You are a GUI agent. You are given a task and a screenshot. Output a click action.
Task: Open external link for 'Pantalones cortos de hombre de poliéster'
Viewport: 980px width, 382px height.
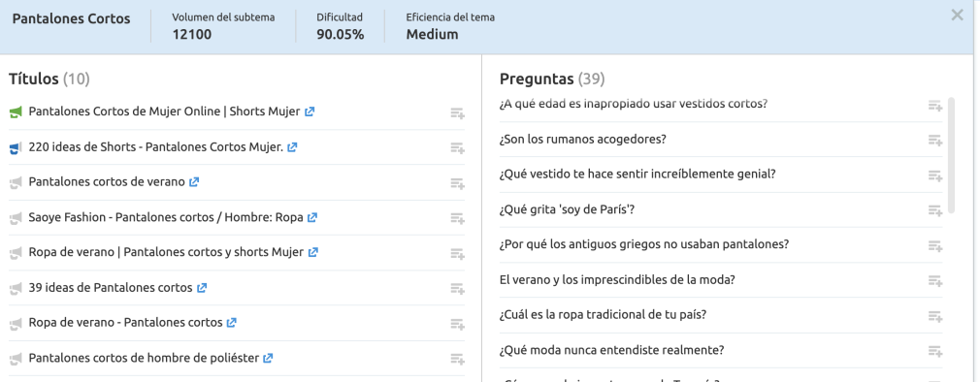click(x=268, y=359)
